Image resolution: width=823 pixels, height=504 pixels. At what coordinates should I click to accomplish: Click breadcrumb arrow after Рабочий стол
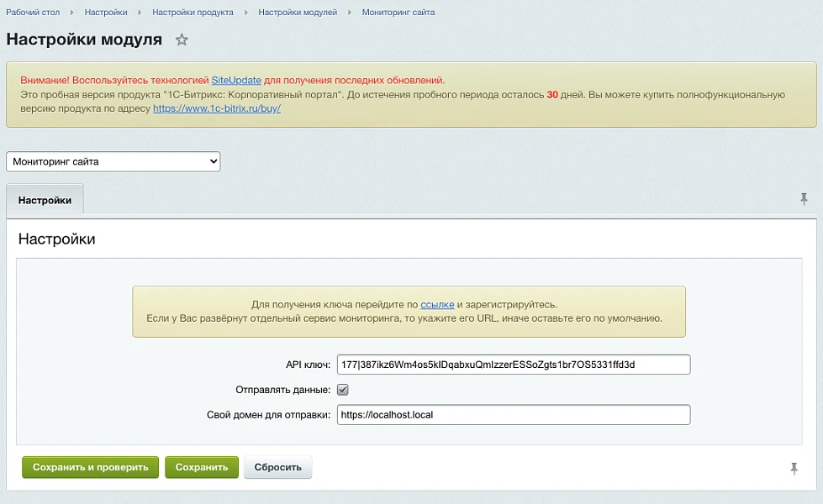[x=72, y=12]
